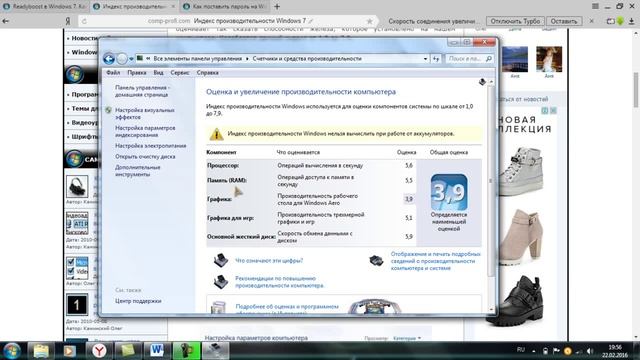Click 'Отображение и печать подробных сведений' link
This screenshot has width=640, height=360.
(x=436, y=261)
